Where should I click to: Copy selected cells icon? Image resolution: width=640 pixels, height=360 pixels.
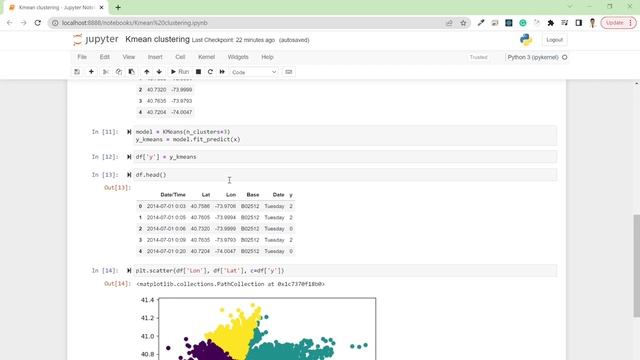point(119,72)
